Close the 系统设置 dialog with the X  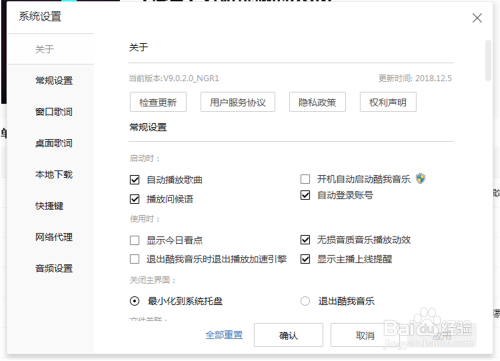tap(477, 18)
